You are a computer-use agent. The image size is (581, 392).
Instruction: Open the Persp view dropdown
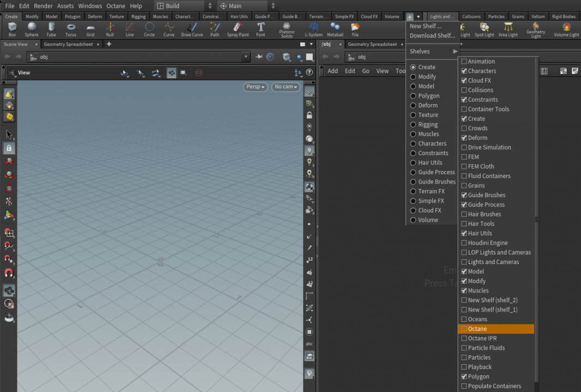tap(255, 87)
